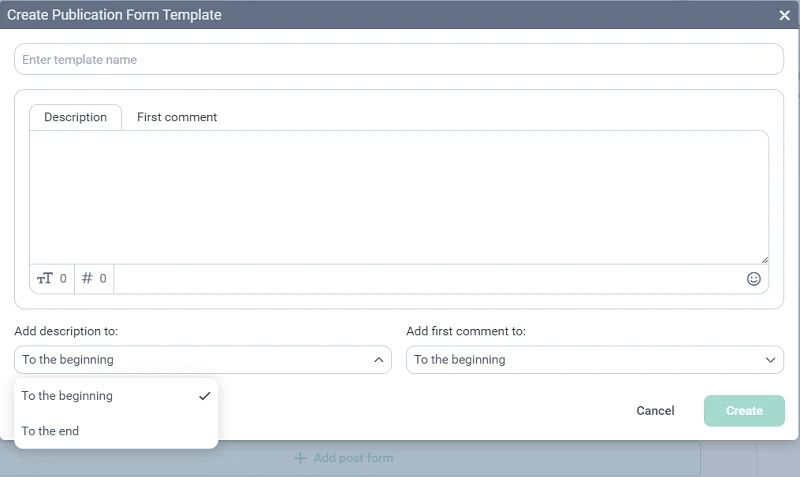This screenshot has height=477, width=800.
Task: Expand first comment dropdown with down chevron
Action: pos(770,360)
